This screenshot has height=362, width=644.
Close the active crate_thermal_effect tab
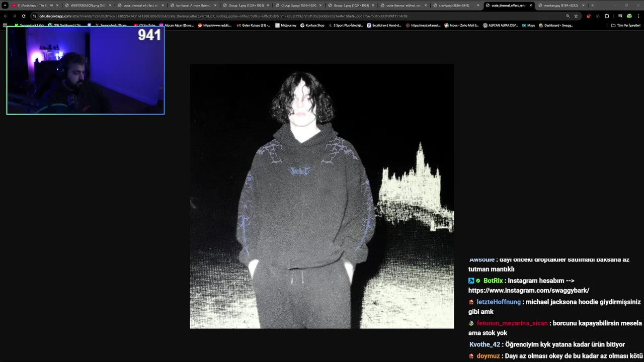tap(531, 5)
